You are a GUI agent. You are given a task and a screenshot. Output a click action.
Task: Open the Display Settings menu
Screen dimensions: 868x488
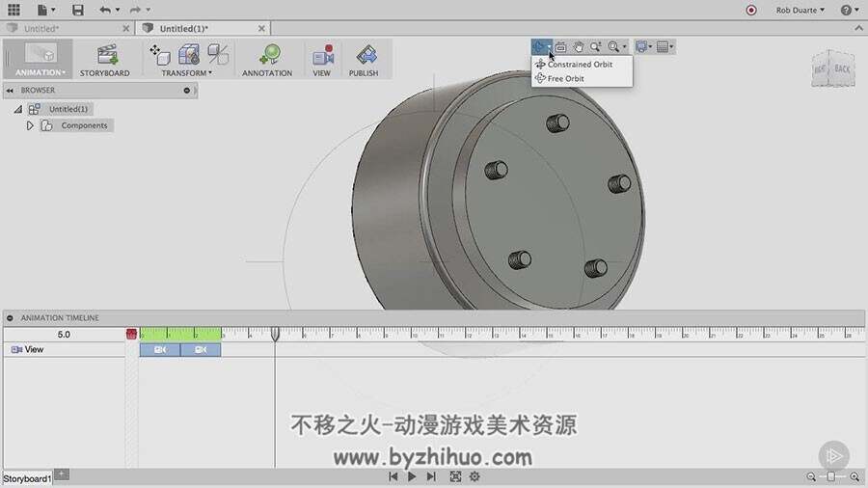pos(643,47)
